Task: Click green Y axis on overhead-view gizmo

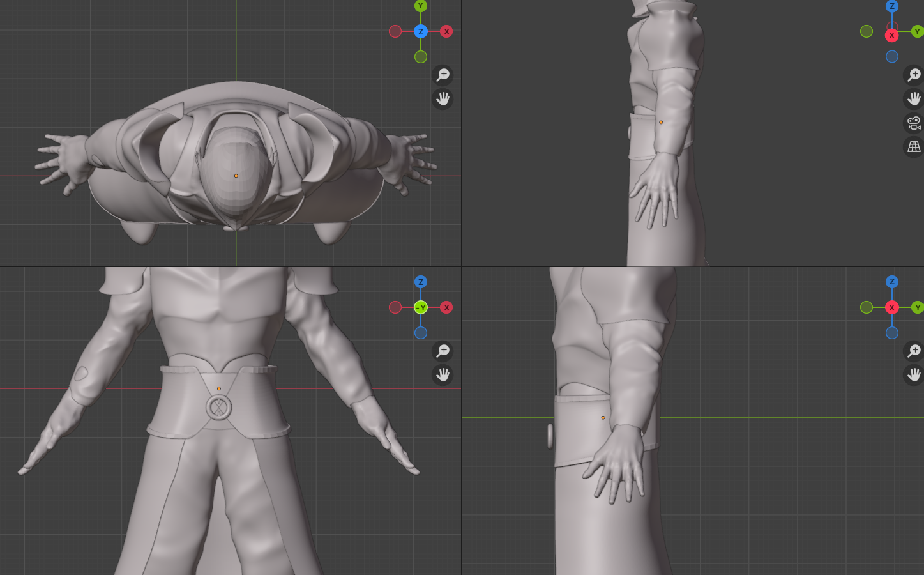Action: click(x=421, y=6)
